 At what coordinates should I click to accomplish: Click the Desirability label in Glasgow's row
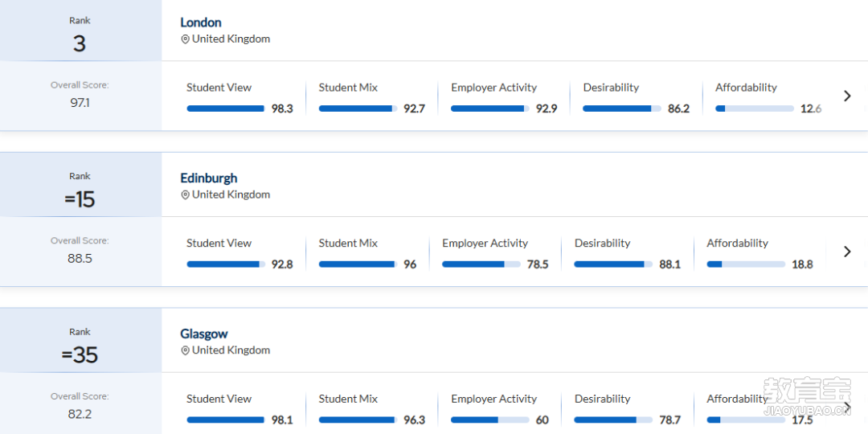[x=602, y=399]
